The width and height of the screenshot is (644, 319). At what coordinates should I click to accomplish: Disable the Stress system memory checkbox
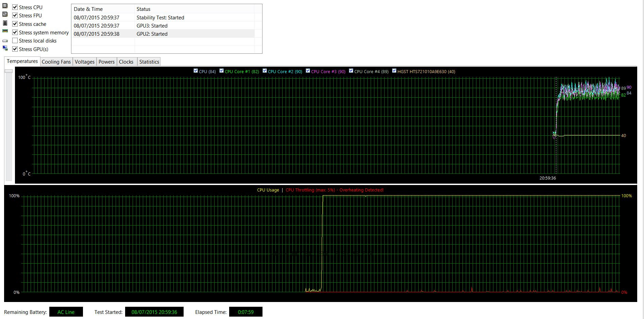(x=15, y=32)
